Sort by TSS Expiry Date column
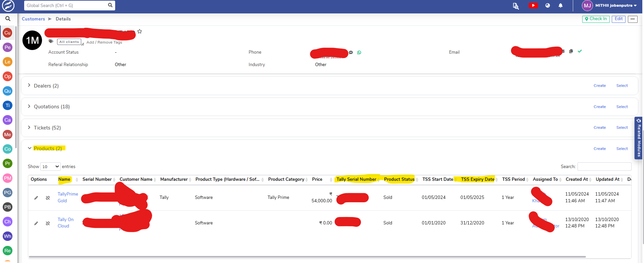Screen dimensions: 644x263 point(477,179)
